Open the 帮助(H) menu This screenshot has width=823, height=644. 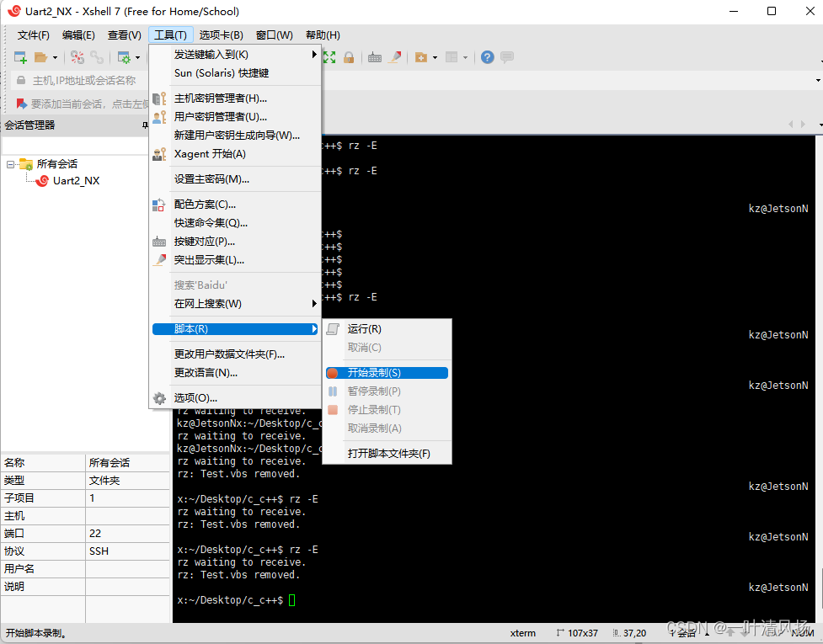click(323, 35)
